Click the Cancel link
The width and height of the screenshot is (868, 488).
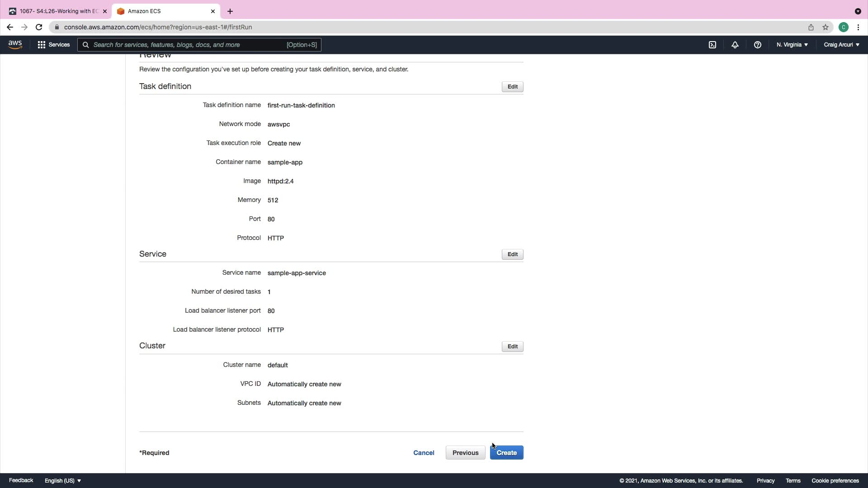tap(424, 453)
